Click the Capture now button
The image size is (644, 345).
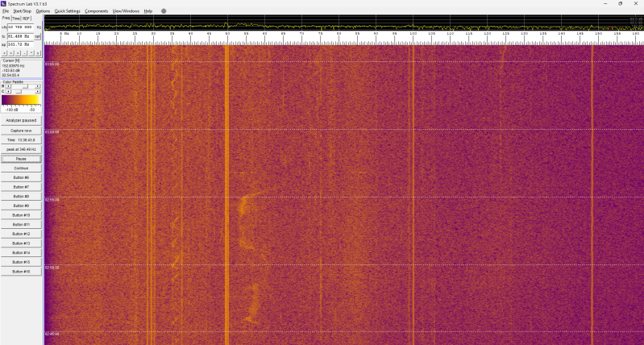[21, 131]
